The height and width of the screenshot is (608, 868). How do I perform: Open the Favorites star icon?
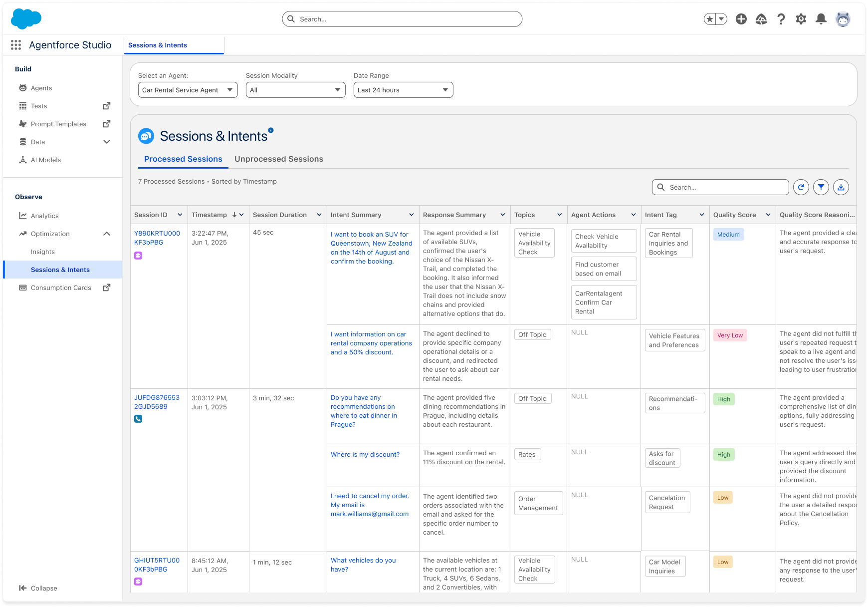tap(709, 19)
